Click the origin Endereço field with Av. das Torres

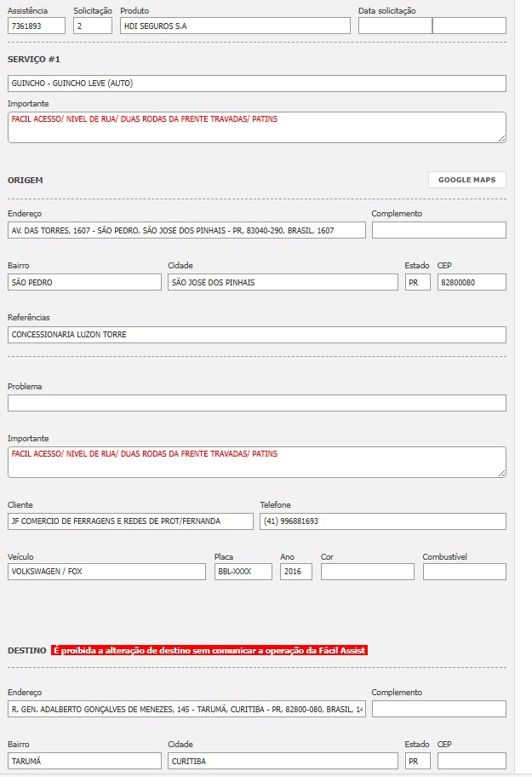[x=186, y=230]
